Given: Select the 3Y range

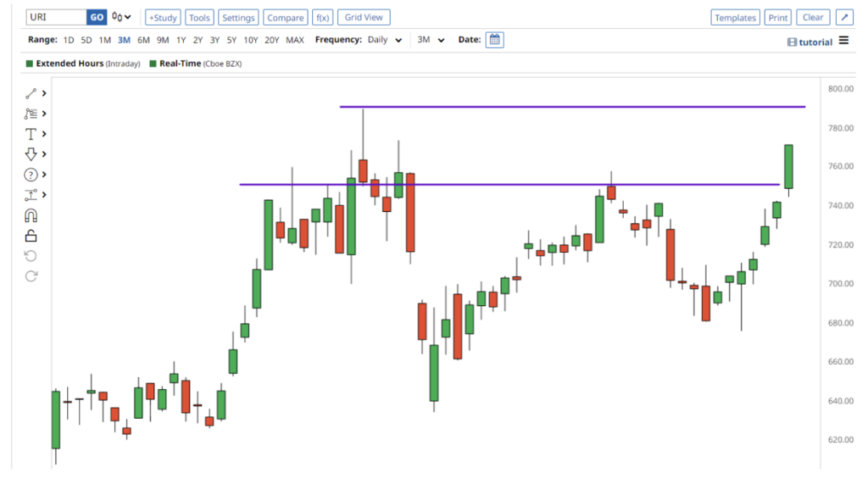Looking at the screenshot, I should [x=214, y=40].
